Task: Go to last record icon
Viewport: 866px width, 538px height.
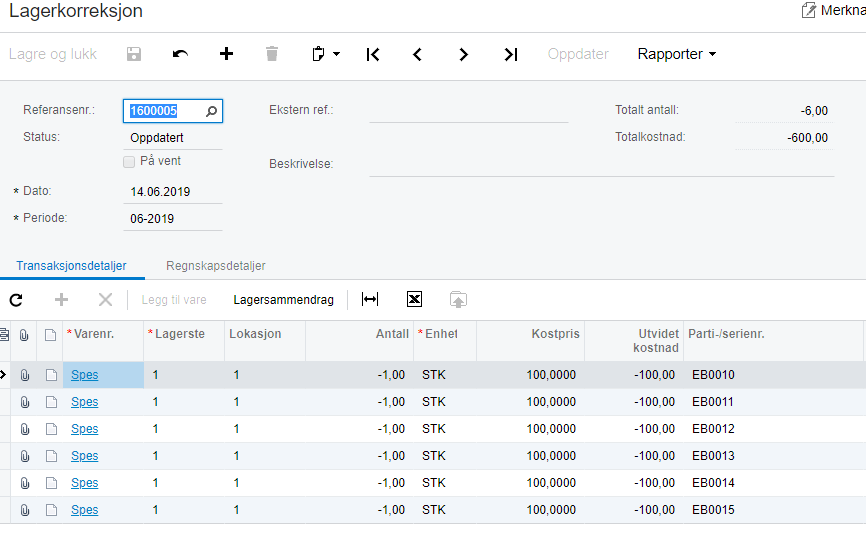Action: tap(511, 54)
